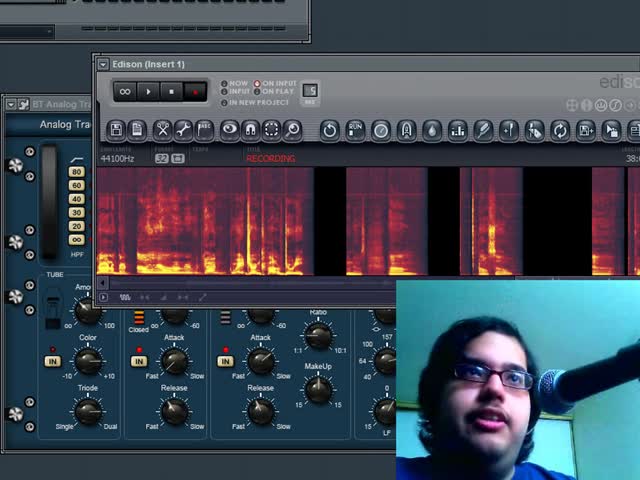Screen dimensions: 640x480
Task: Toggle the 32-bit format button
Action: point(162,158)
